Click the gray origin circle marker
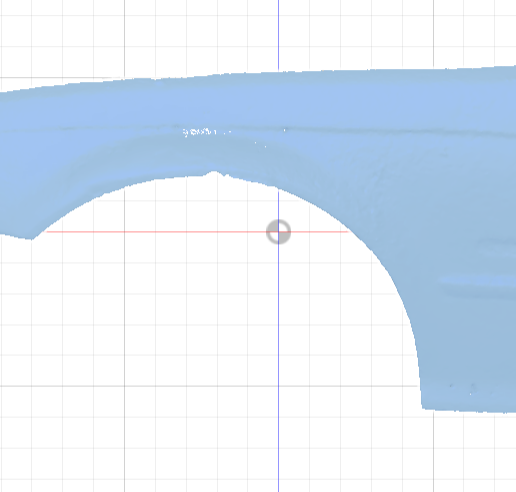 tap(278, 232)
